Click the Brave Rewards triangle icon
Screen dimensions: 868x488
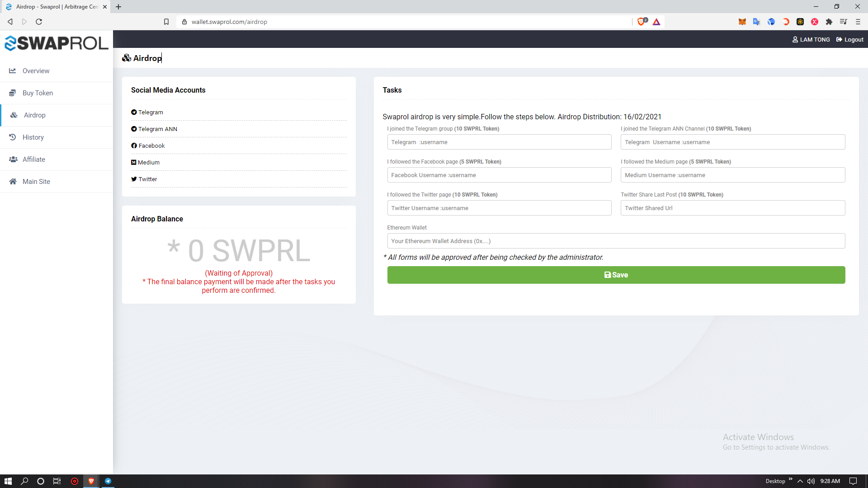(x=656, y=22)
